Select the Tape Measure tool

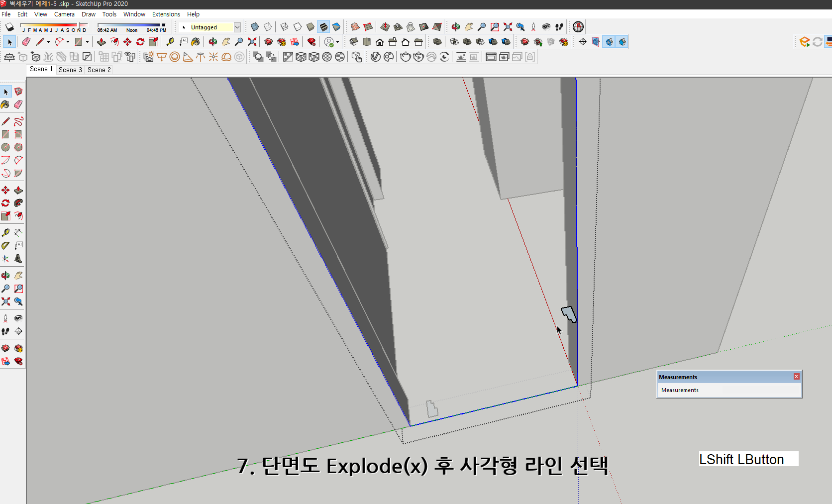170,42
